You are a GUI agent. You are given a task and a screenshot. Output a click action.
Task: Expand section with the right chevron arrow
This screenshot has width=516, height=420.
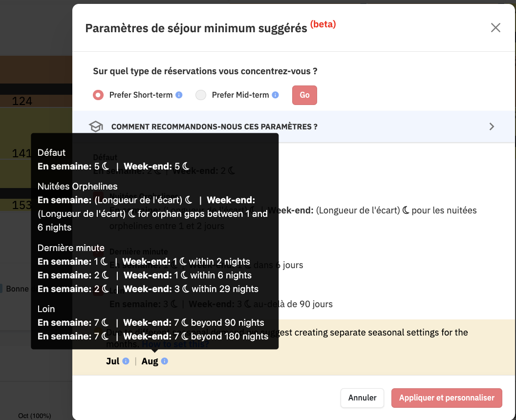point(492,126)
